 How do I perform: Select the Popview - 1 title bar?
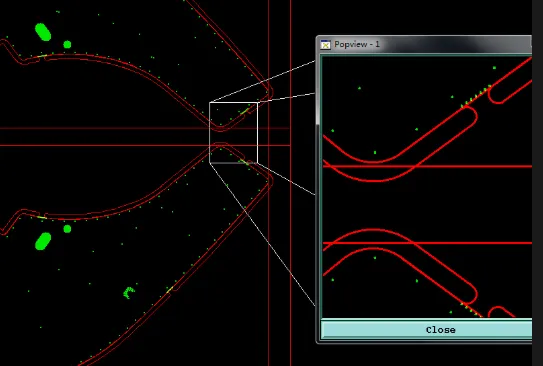(425, 44)
